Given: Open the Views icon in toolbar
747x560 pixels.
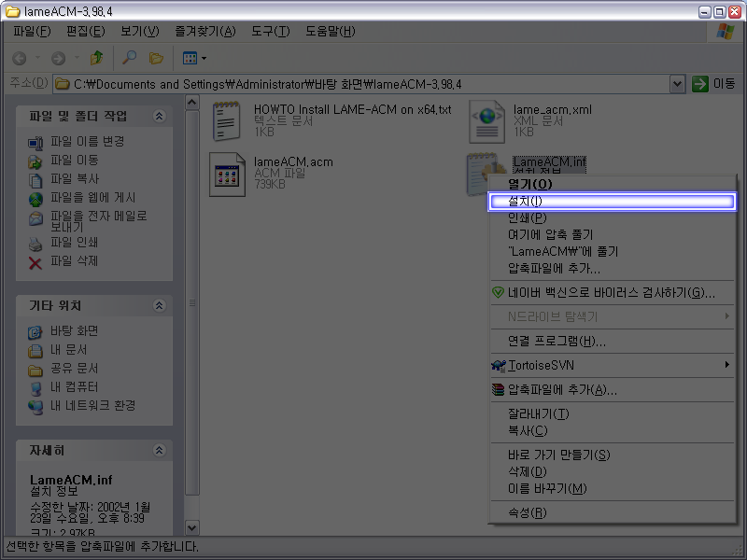Looking at the screenshot, I should (x=190, y=58).
